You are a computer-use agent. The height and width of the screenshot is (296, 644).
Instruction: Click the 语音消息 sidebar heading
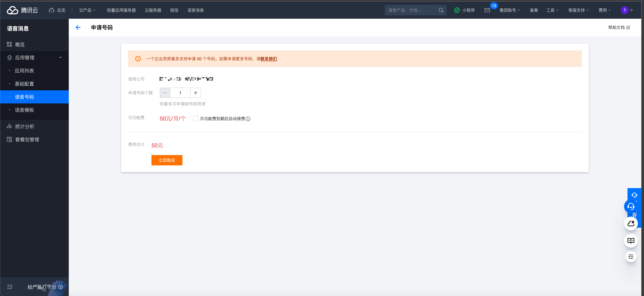coord(18,29)
